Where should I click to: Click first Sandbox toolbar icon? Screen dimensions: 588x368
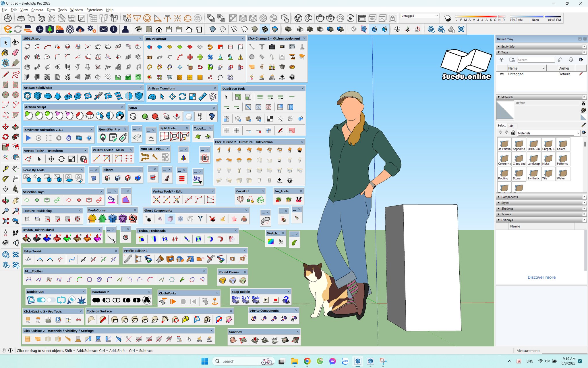pyautogui.click(x=233, y=340)
